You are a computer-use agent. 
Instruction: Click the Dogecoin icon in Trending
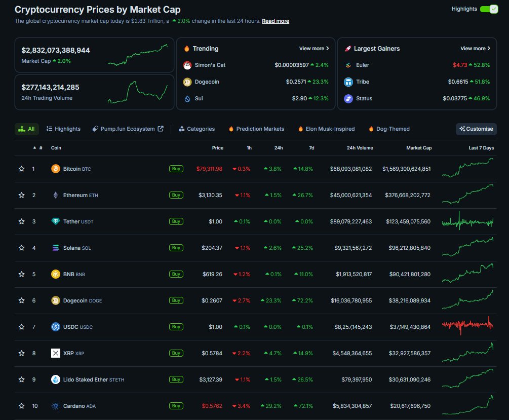187,82
